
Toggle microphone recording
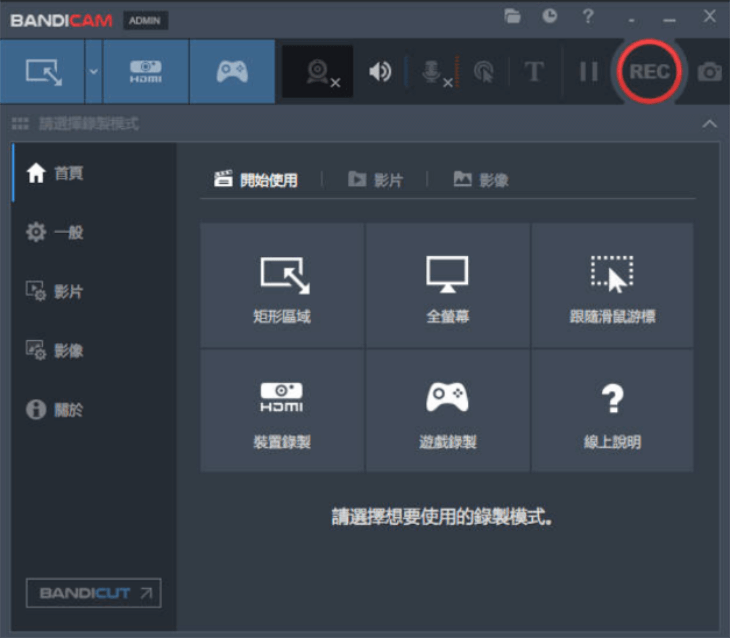click(x=437, y=73)
